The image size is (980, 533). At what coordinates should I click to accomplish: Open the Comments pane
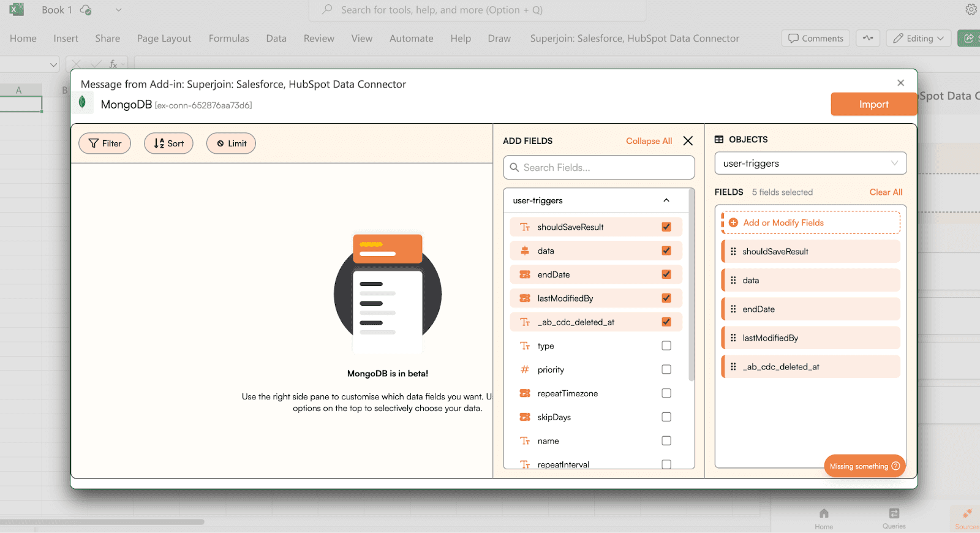click(815, 38)
